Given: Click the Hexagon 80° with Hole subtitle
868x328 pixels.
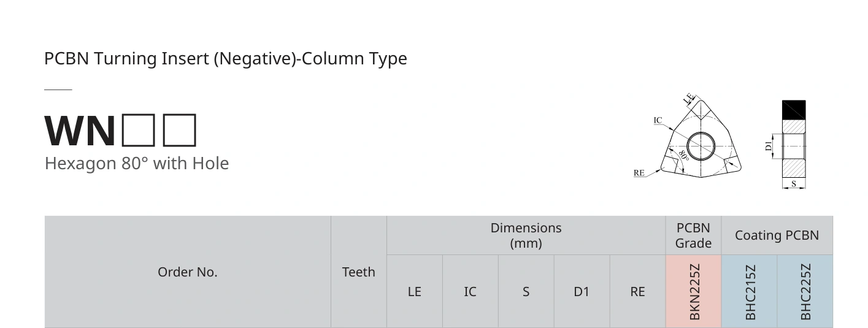Looking at the screenshot, I should (x=137, y=163).
